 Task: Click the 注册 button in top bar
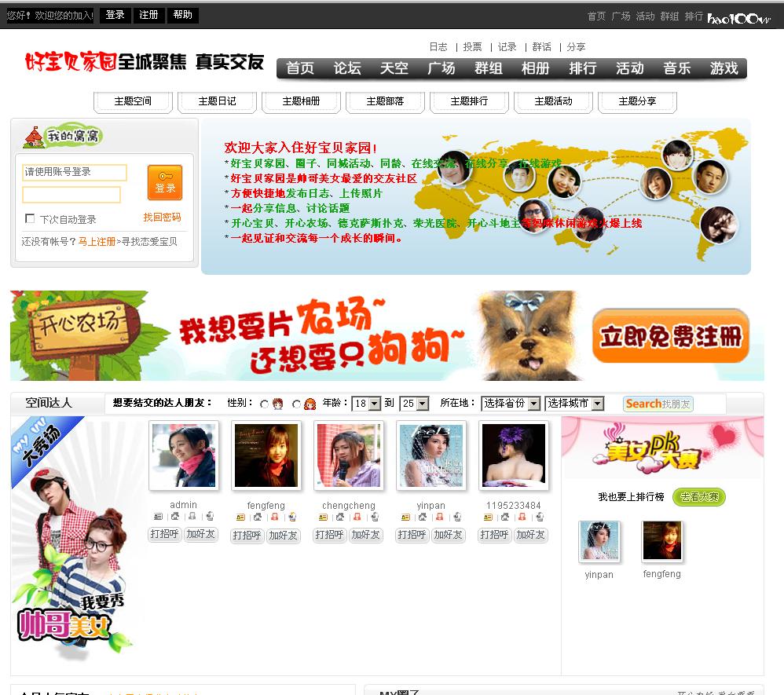[x=148, y=15]
